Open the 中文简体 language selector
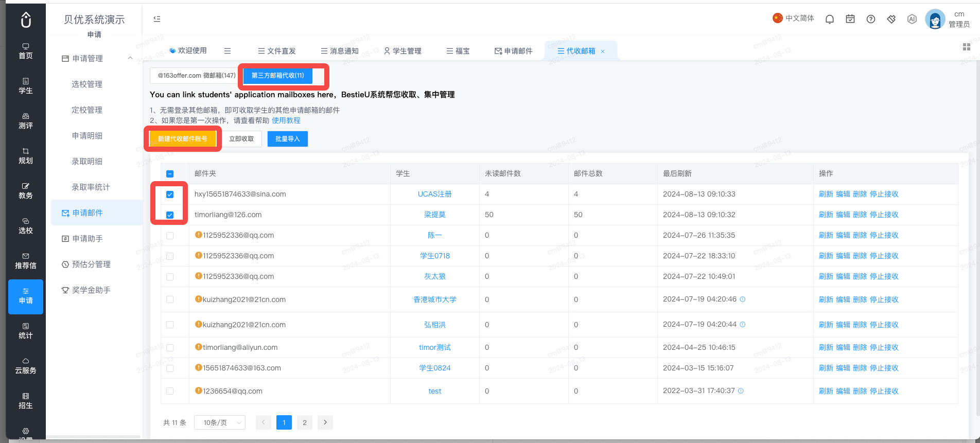Viewport: 980px width, 443px height. [793, 18]
